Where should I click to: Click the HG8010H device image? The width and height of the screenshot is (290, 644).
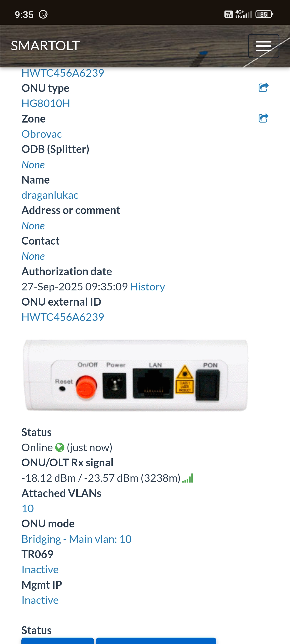[136, 375]
